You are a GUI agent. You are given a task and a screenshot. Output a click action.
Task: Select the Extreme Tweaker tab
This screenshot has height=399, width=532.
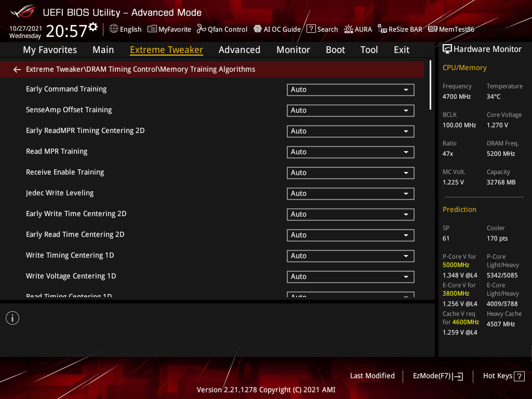pos(167,50)
